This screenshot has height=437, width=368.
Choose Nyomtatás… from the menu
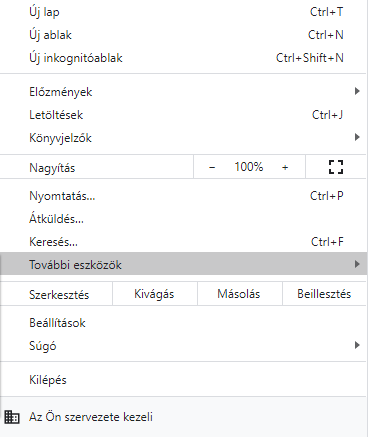[x=183, y=196]
